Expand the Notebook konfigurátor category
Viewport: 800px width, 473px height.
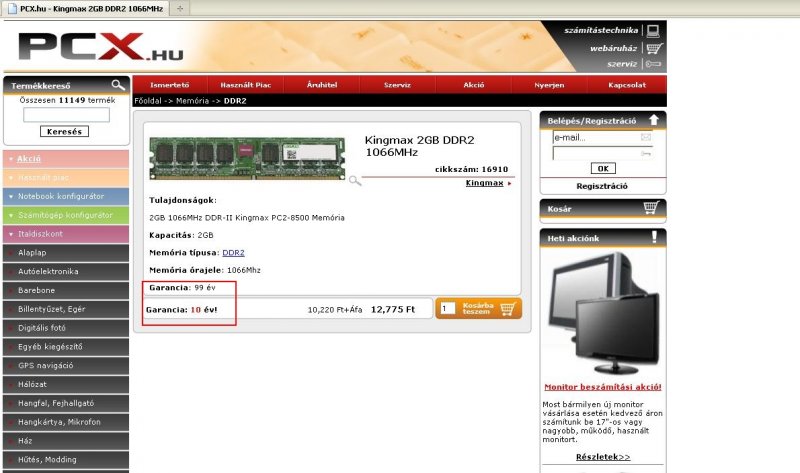[x=66, y=196]
